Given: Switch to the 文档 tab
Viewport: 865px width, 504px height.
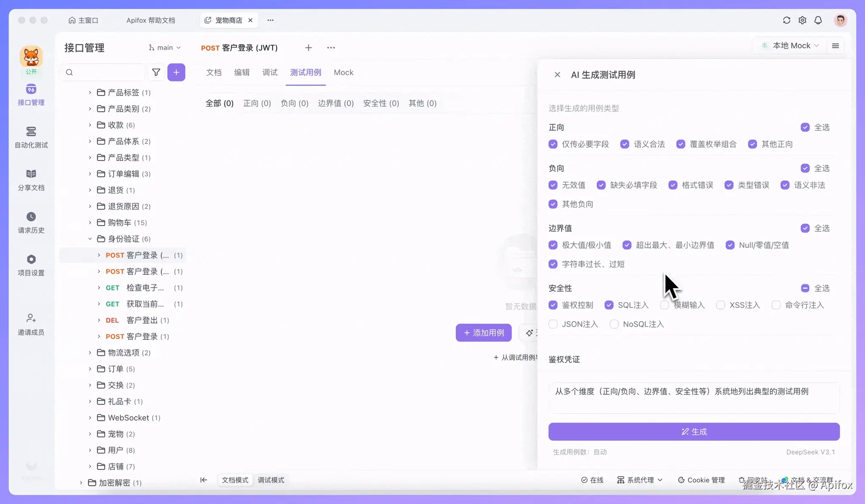Looking at the screenshot, I should 214,73.
